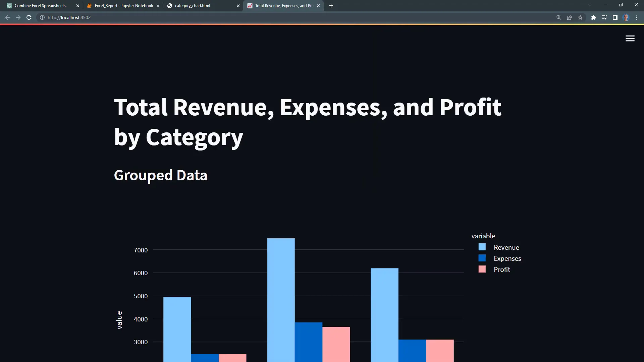Open the share icon in the toolbar
This screenshot has height=362, width=644.
tap(570, 17)
